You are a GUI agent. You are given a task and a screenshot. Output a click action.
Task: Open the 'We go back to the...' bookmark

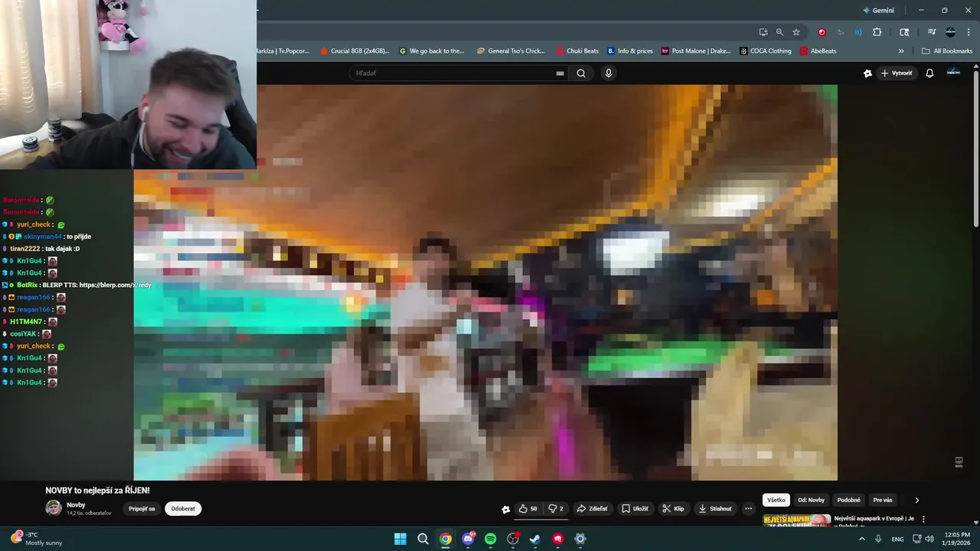point(432,51)
